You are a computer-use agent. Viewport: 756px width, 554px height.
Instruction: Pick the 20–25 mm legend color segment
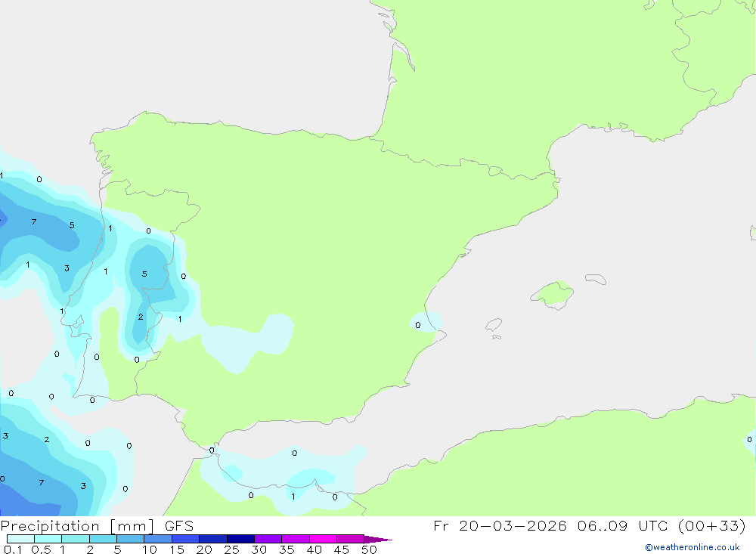213,539
